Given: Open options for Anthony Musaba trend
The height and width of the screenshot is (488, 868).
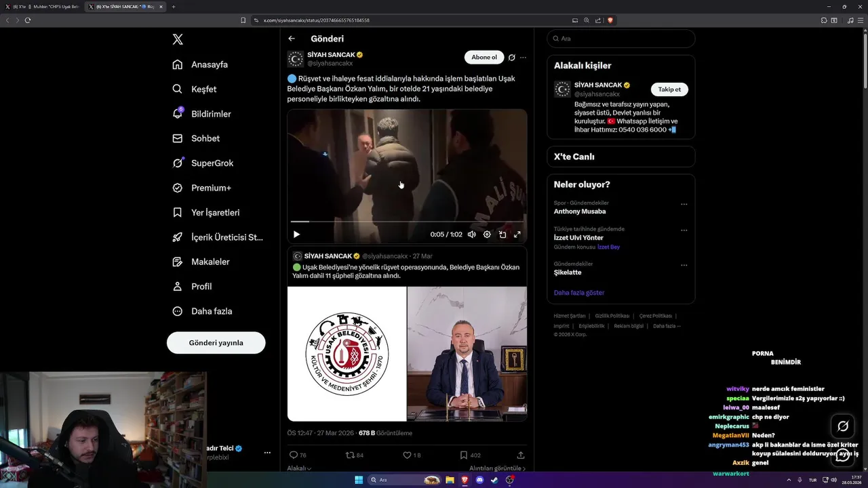Looking at the screenshot, I should click(x=684, y=204).
